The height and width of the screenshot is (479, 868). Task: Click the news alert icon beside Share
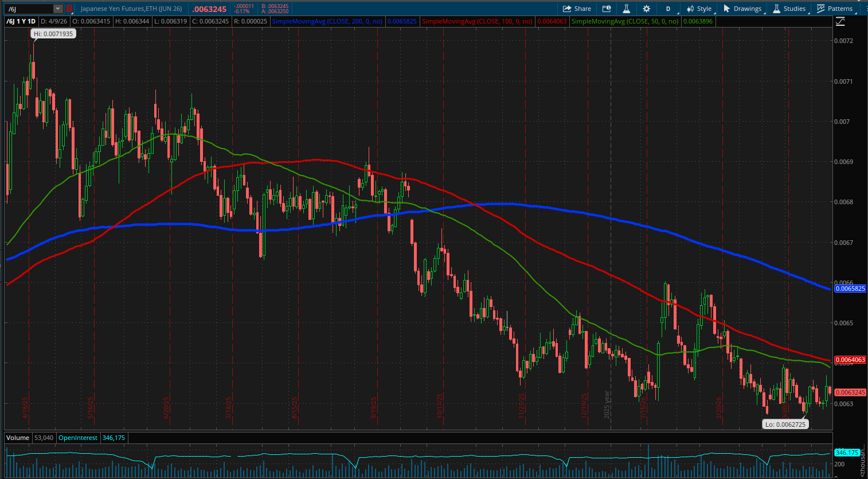point(606,9)
